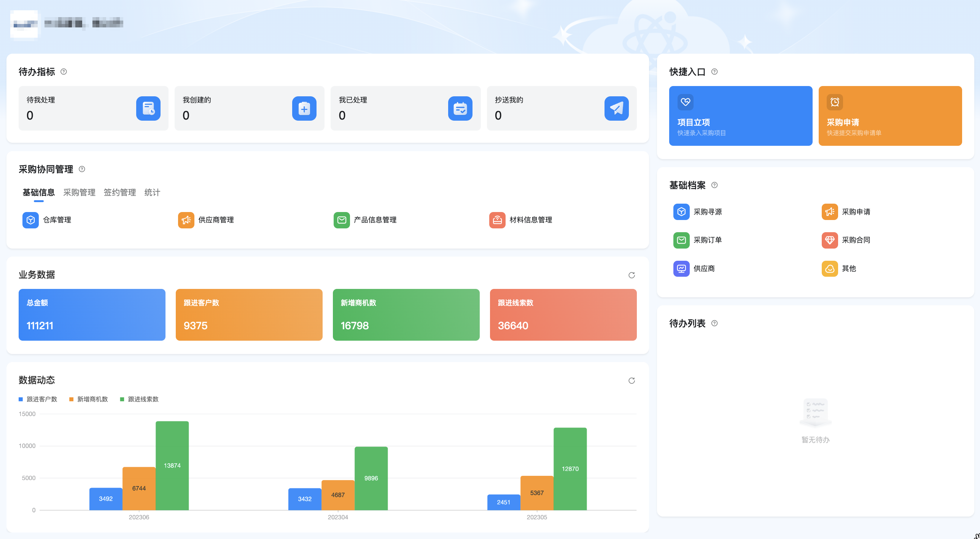The width and height of the screenshot is (980, 539).
Task: Refresh the 业务数据 panel
Action: (x=632, y=275)
